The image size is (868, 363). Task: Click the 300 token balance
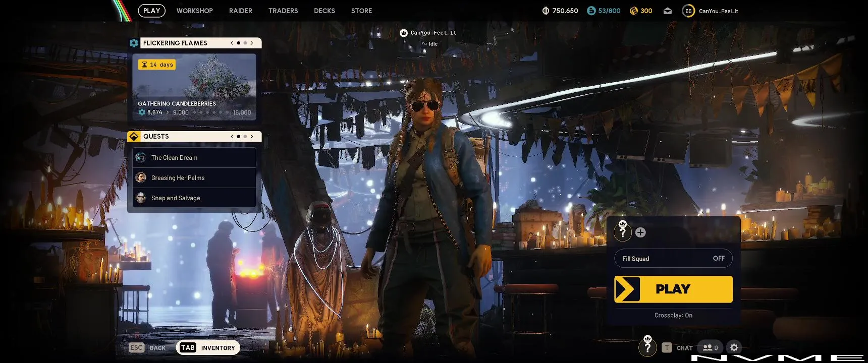coord(646,11)
